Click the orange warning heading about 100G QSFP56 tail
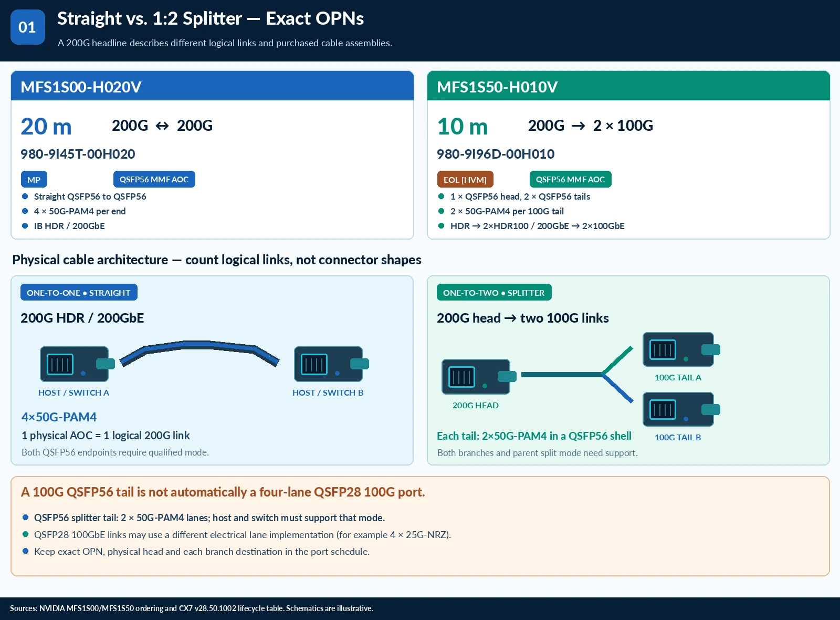The image size is (840, 620). 223,492
